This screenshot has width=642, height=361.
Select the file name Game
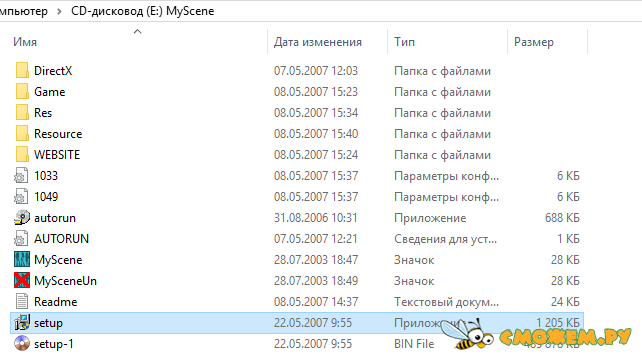pos(50,92)
